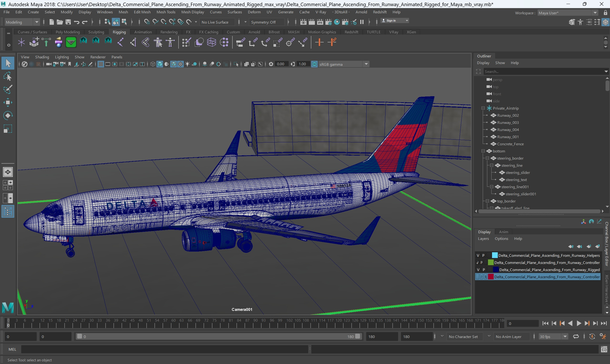Toggle snap to curves magnet icon
This screenshot has height=364, width=610.
coord(155,22)
